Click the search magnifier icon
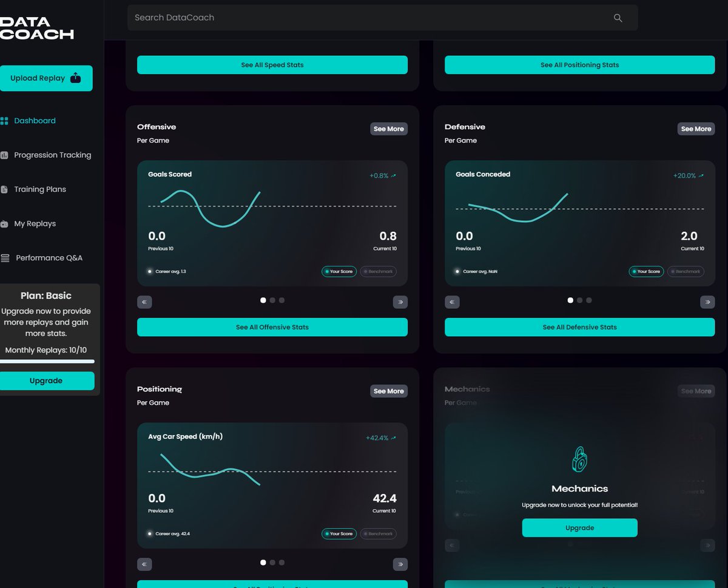 618,18
